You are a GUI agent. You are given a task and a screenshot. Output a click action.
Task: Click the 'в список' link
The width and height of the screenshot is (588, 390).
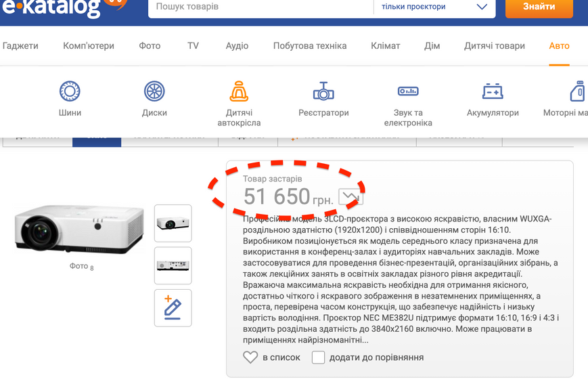click(281, 357)
